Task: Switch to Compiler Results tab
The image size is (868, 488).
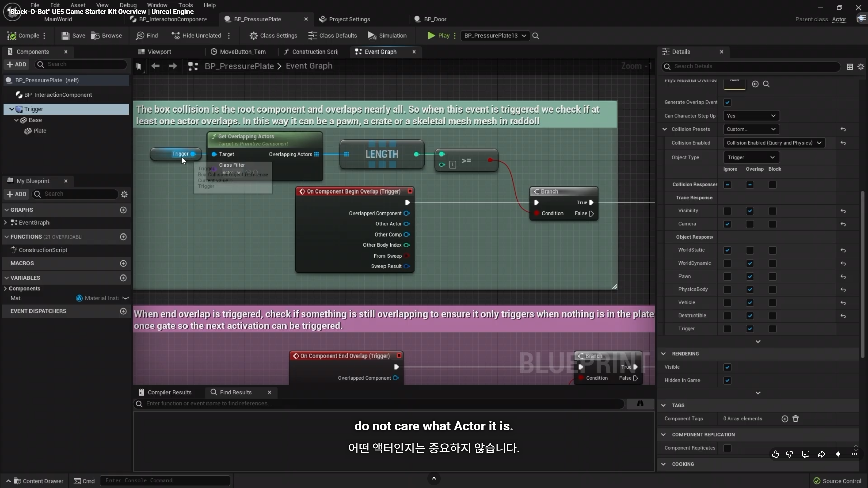Action: (165, 392)
